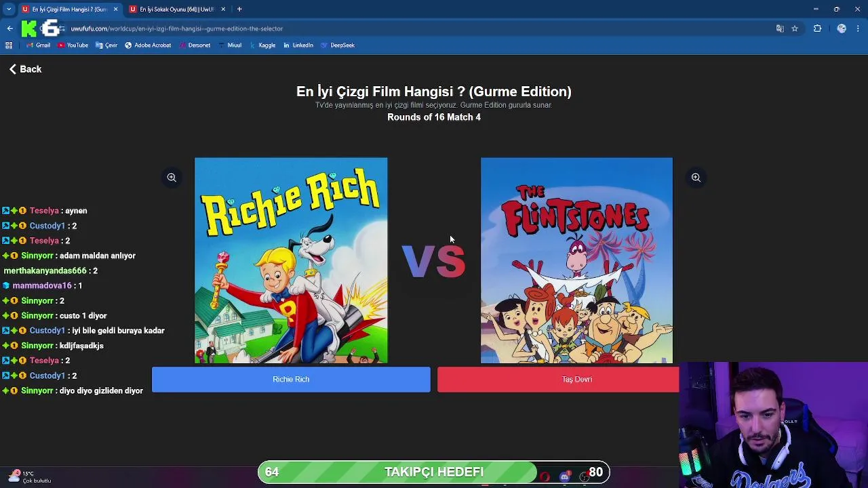Screen dimensions: 868x488
Task: Open the browser extensions puzzle icon
Action: [817, 28]
